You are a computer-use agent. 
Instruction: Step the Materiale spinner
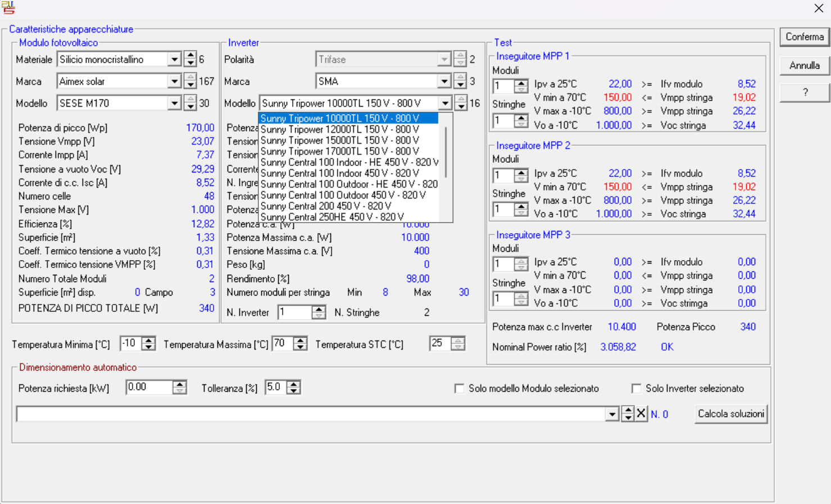click(x=190, y=59)
